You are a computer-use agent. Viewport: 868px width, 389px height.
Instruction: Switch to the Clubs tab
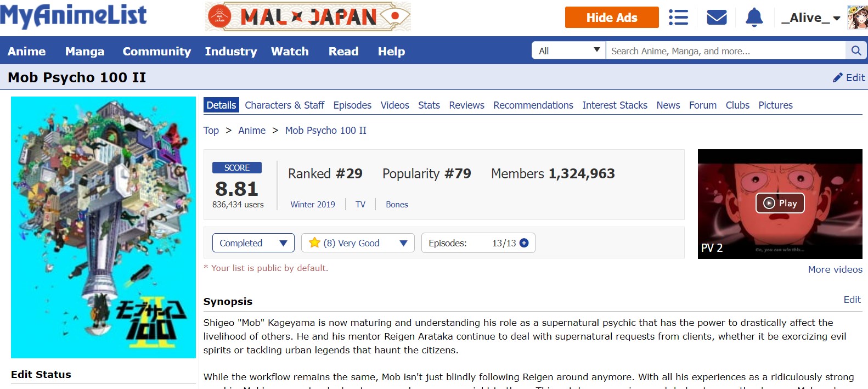click(x=737, y=105)
